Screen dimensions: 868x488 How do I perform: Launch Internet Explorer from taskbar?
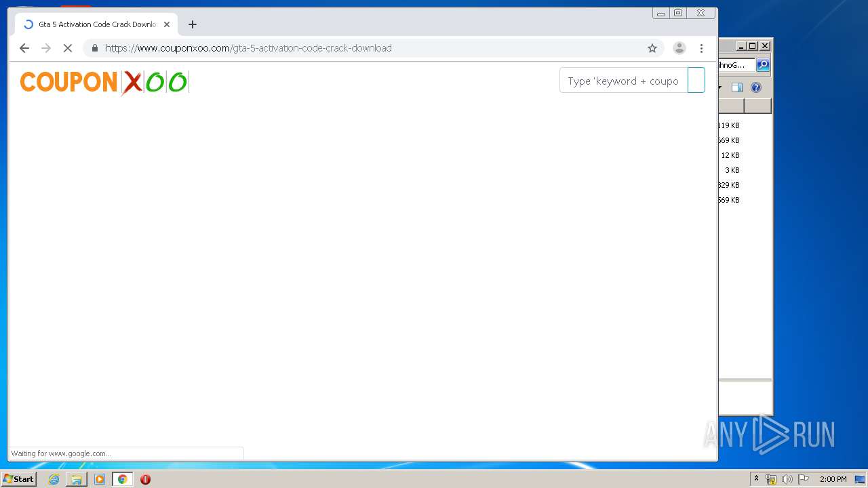click(54, 479)
